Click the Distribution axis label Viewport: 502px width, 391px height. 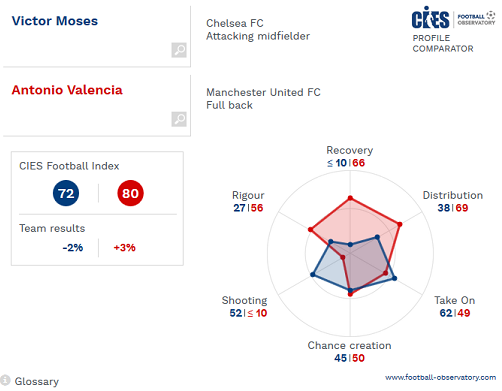pos(453,195)
